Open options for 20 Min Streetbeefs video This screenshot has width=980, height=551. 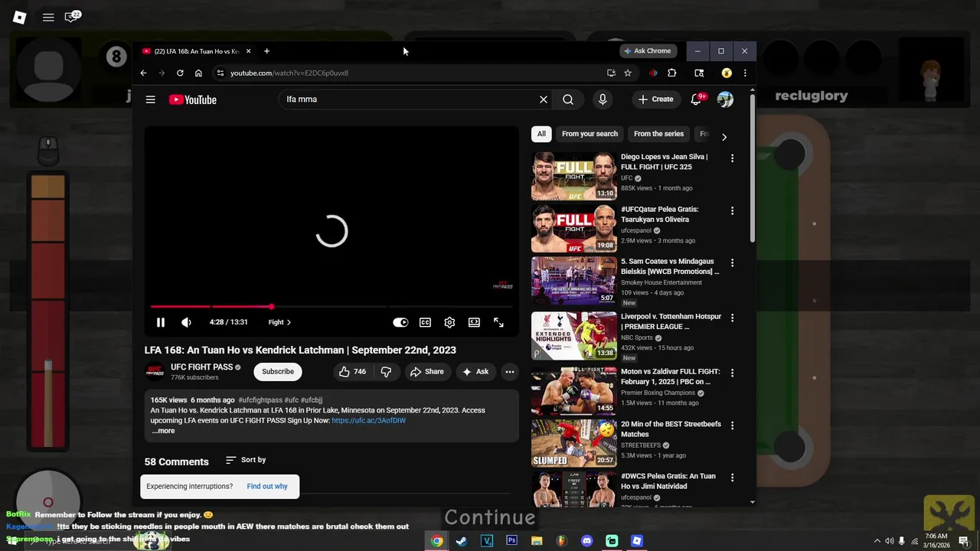tap(732, 425)
